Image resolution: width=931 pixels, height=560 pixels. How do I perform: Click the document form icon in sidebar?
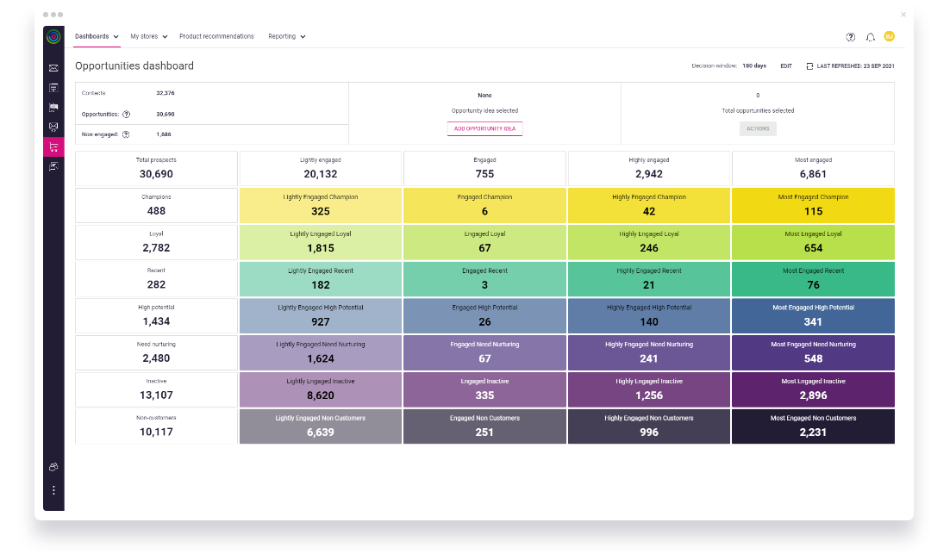click(53, 87)
